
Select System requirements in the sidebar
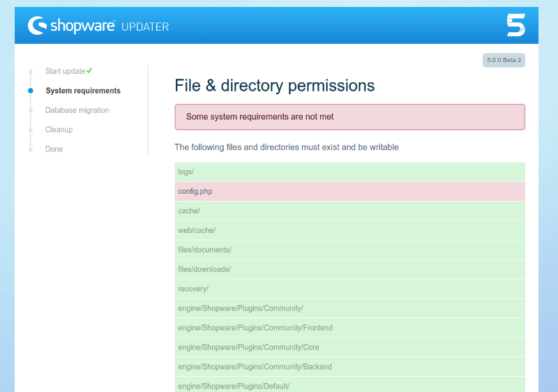click(x=83, y=91)
